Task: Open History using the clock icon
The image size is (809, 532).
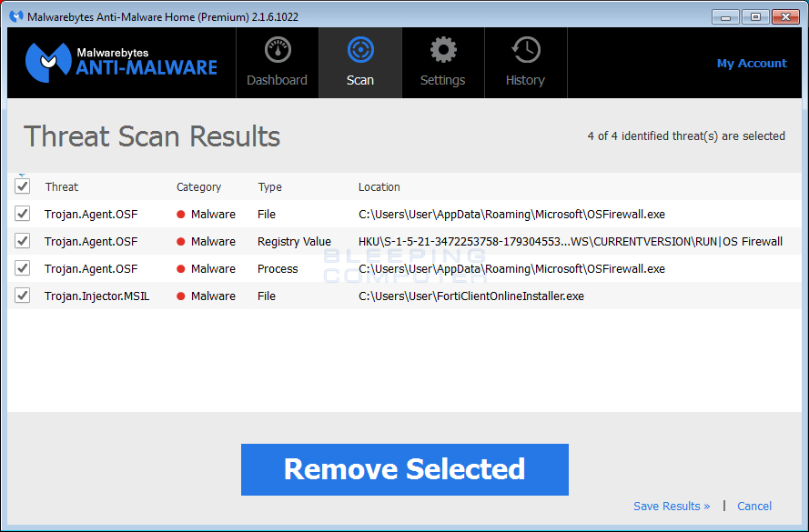Action: click(525, 50)
